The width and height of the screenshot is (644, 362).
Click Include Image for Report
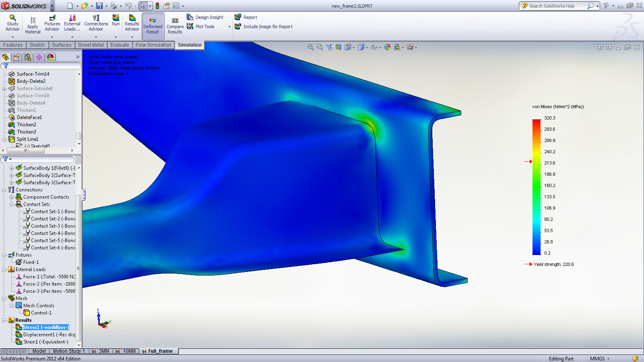[268, 27]
